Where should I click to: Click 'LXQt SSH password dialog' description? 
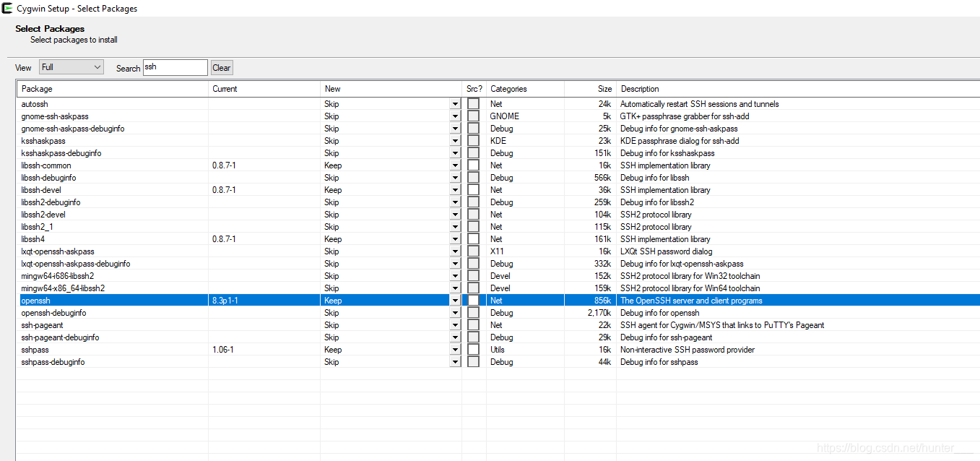pos(667,251)
